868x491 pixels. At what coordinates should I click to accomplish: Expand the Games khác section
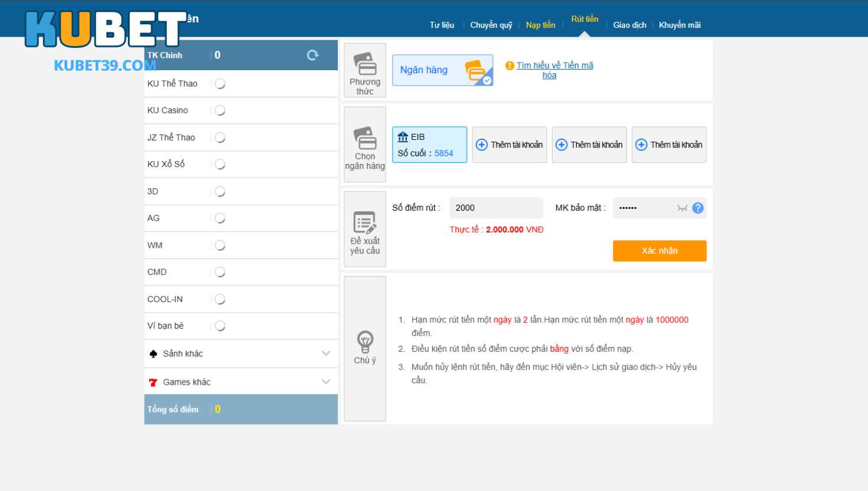coord(326,381)
